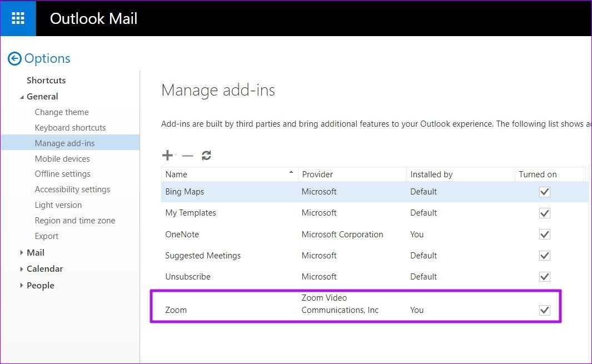The image size is (592, 364).
Task: Open the app launcher grid icon
Action: 18,18
